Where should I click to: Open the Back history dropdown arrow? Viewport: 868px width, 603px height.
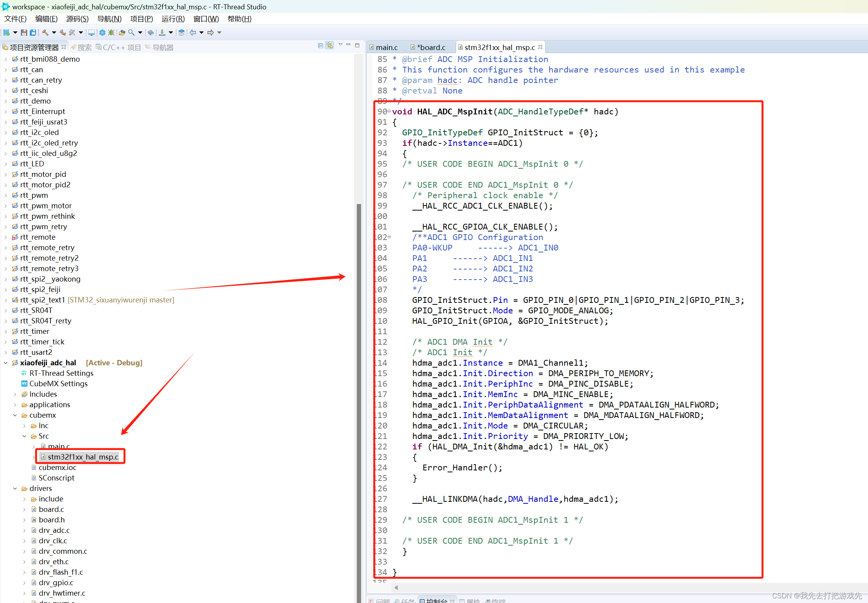[201, 33]
